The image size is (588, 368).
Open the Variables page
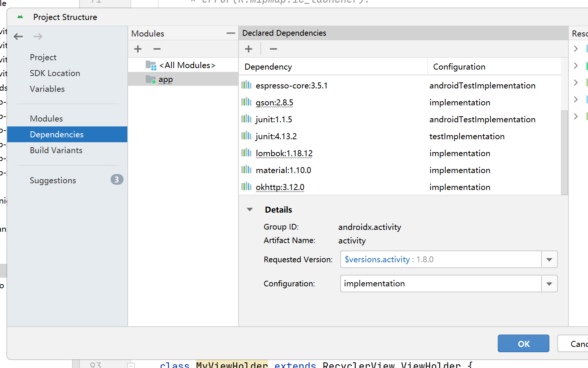tap(47, 89)
